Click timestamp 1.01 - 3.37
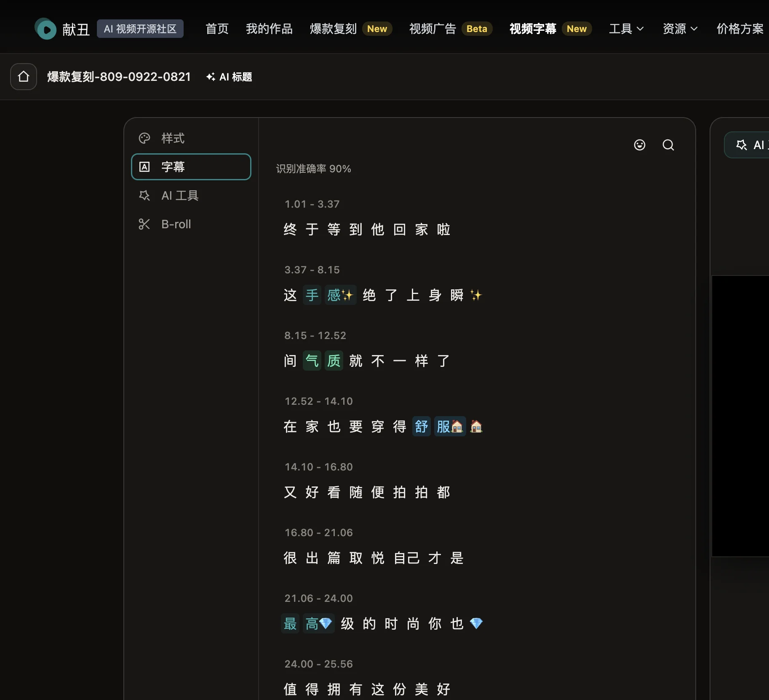The width and height of the screenshot is (769, 700). [x=312, y=204]
